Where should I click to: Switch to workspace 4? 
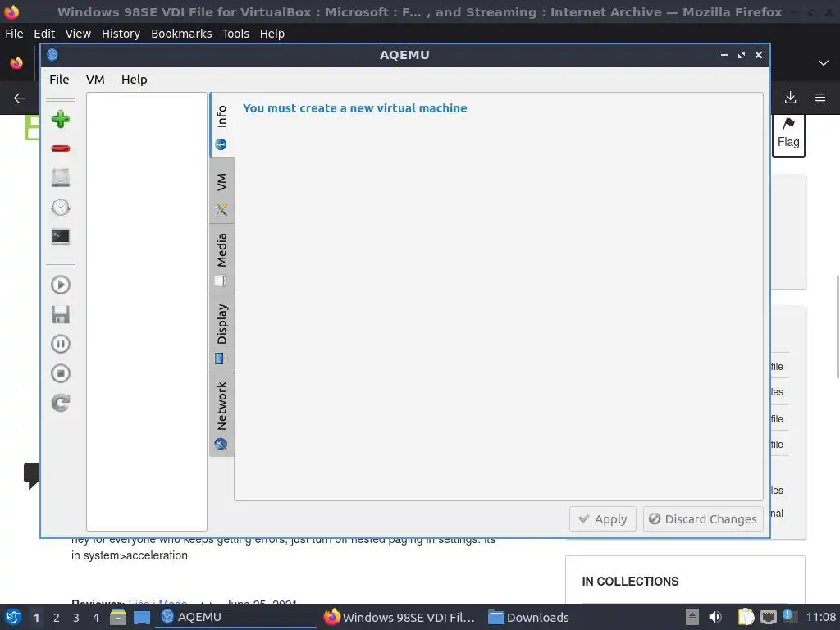point(95,618)
